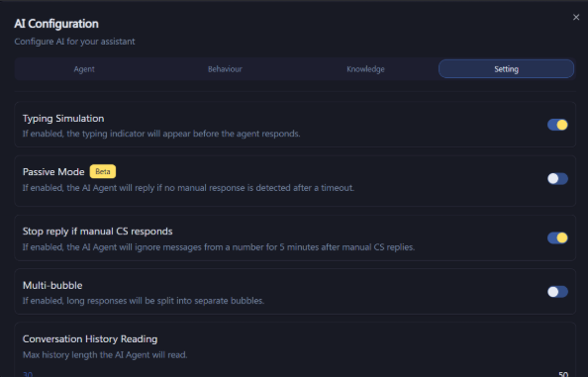Click 'Stop reply if manual CS responds' title
Viewport: 588px width, 377px height.
97,232
